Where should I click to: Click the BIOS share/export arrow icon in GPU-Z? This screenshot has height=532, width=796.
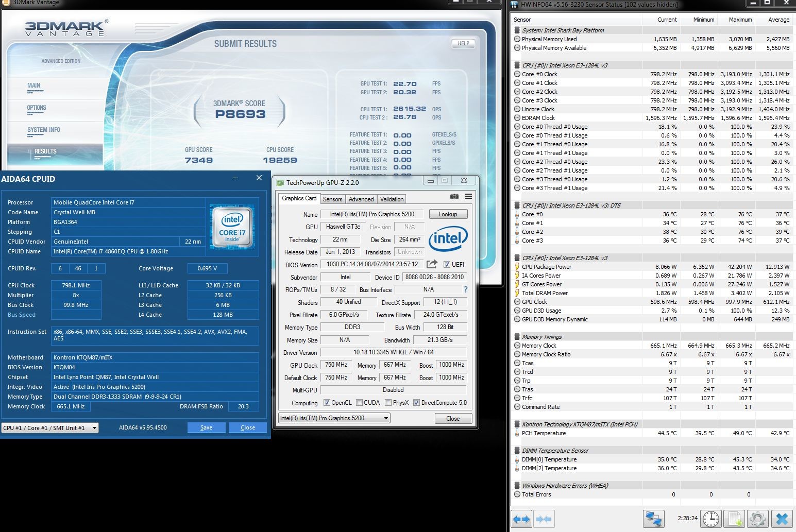(432, 264)
